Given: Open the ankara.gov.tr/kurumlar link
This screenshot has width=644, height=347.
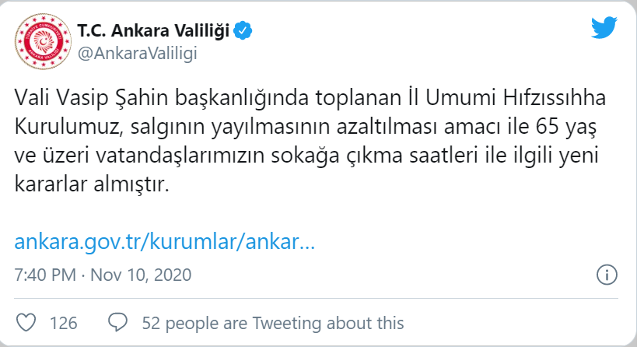Looking at the screenshot, I should click(x=165, y=241).
